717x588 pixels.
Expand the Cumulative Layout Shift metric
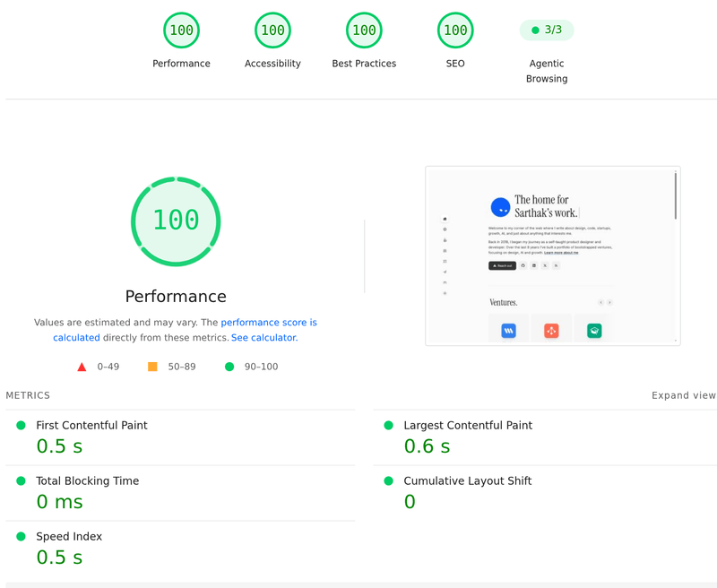(545, 493)
